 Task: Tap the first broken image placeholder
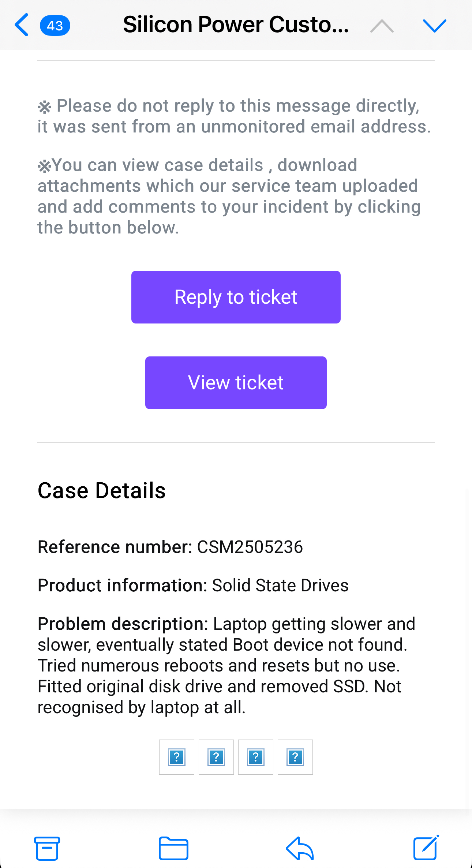[177, 757]
